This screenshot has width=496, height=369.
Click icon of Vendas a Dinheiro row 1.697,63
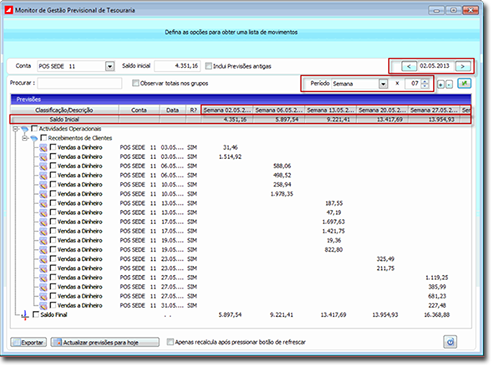(x=43, y=222)
